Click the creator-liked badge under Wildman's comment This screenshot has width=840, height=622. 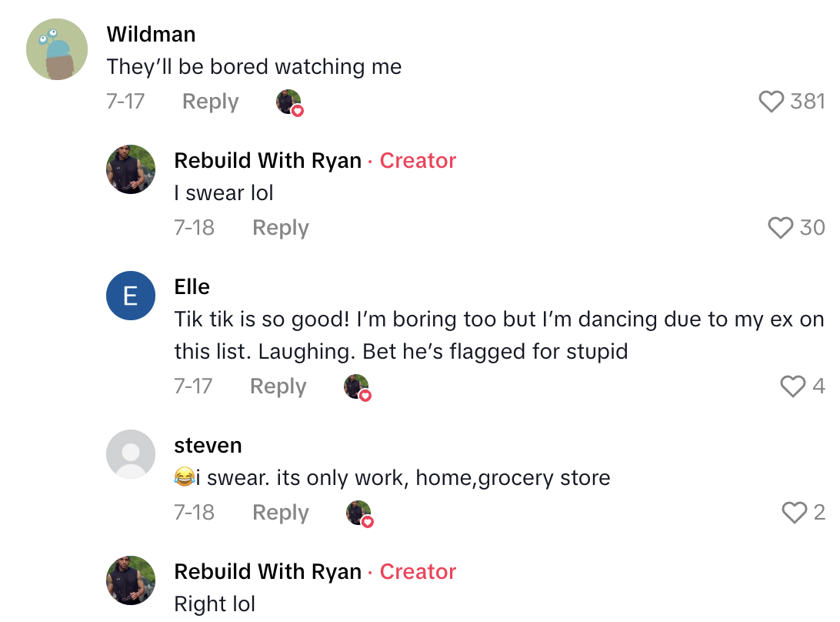click(289, 102)
